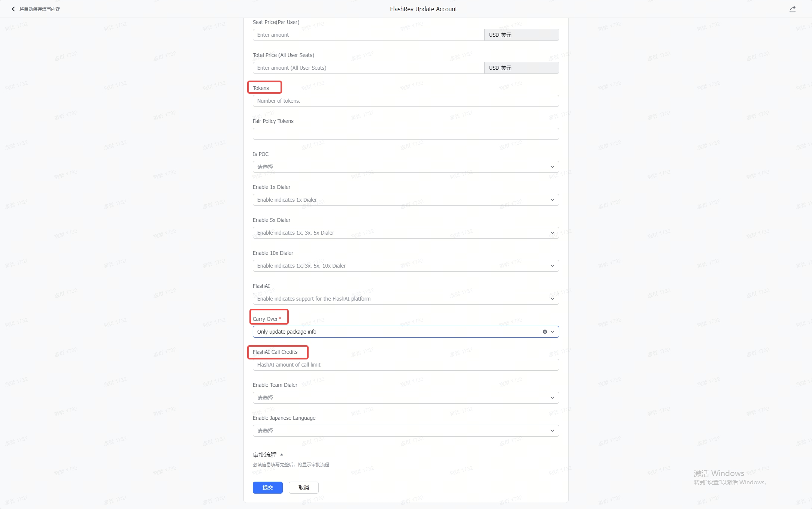Viewport: 812px width, 509px height.
Task: Click the Total Price amount field
Action: (x=369, y=68)
